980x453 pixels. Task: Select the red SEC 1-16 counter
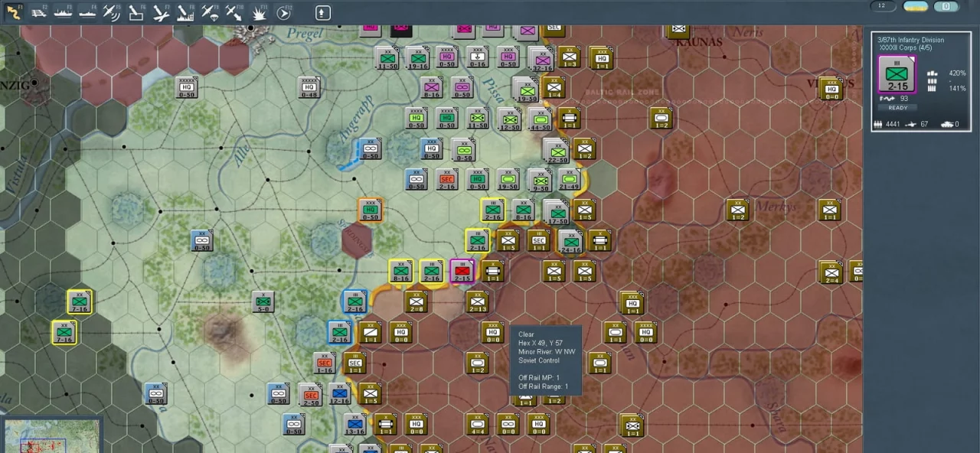[324, 363]
